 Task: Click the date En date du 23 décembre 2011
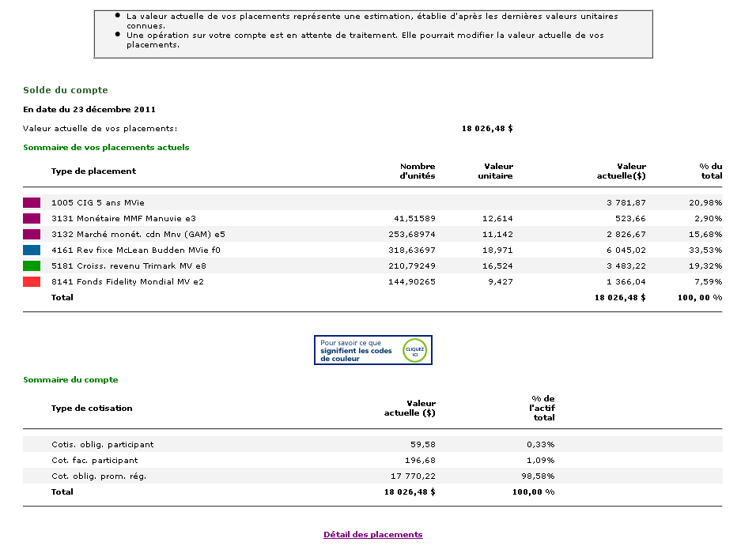point(89,109)
